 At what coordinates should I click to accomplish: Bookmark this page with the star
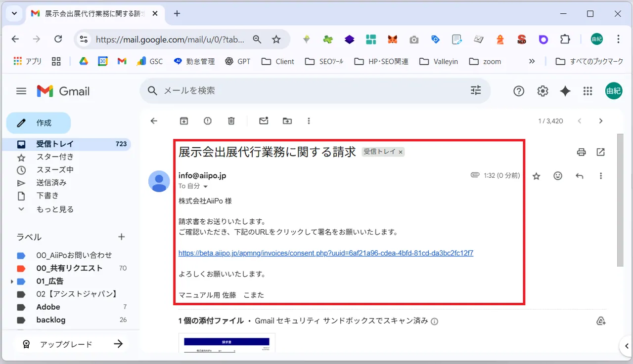click(276, 40)
